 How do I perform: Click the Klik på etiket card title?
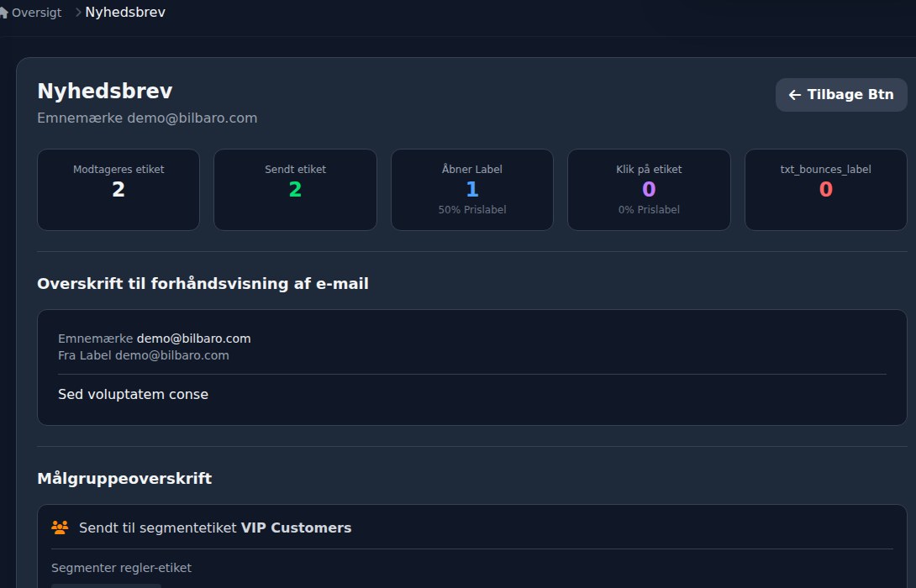click(649, 170)
